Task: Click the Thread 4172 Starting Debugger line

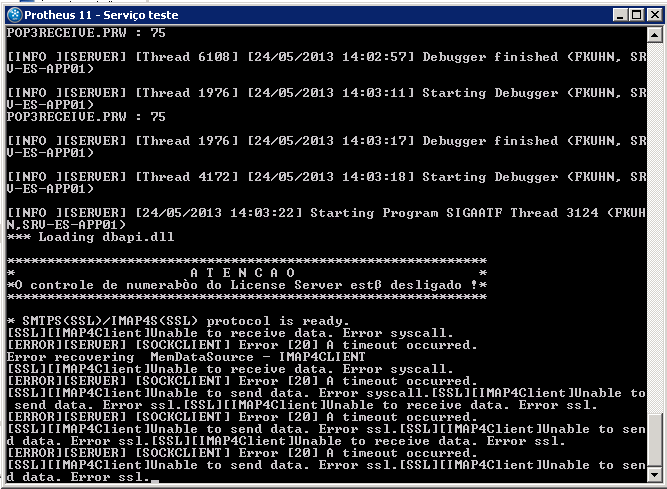Action: click(x=326, y=182)
